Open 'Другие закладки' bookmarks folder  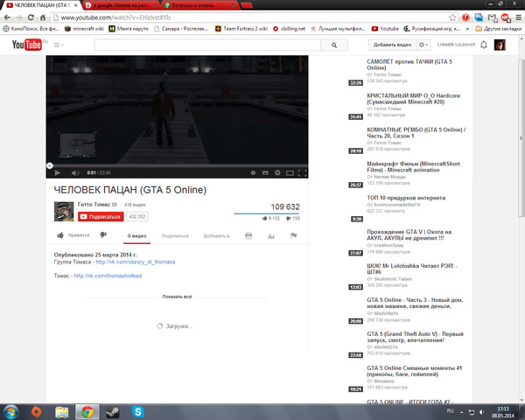499,29
